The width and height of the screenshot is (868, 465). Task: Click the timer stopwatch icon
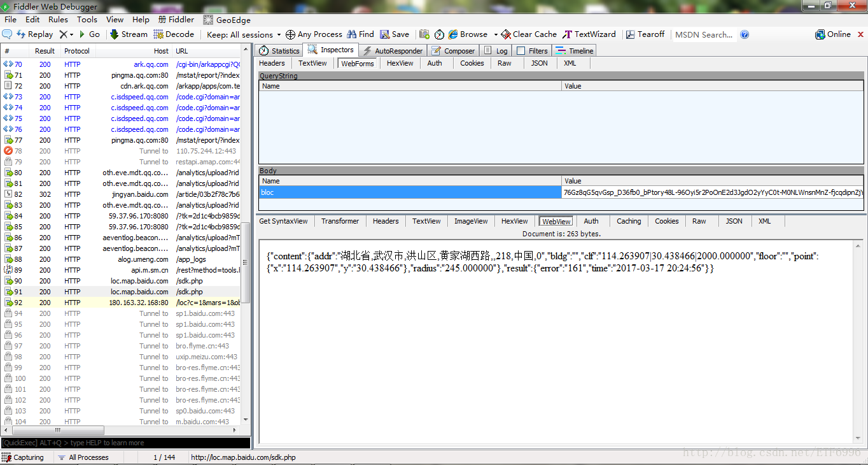click(x=439, y=34)
